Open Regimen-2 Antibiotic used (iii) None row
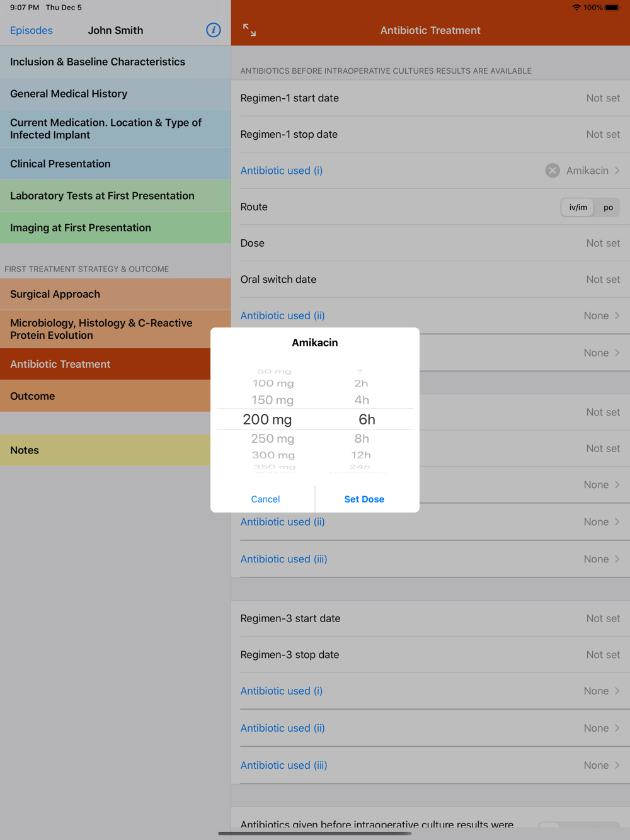The image size is (630, 840). 430,559
